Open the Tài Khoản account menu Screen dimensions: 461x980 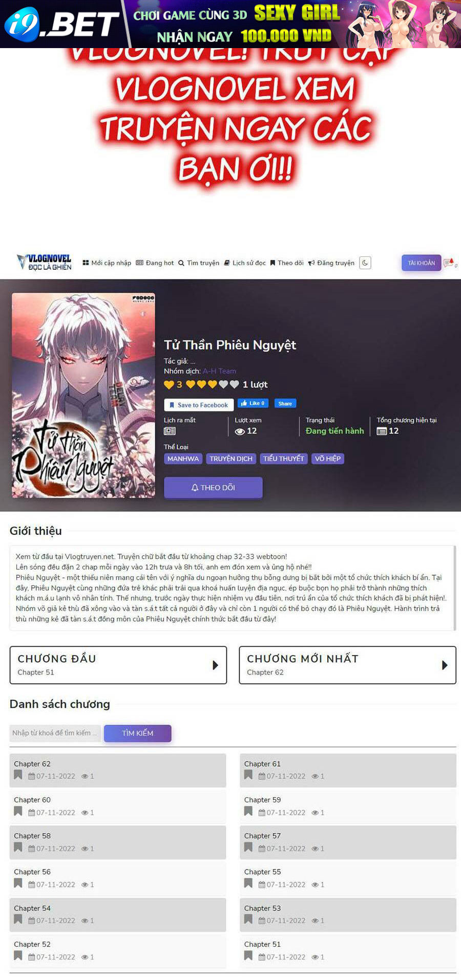[x=421, y=263]
